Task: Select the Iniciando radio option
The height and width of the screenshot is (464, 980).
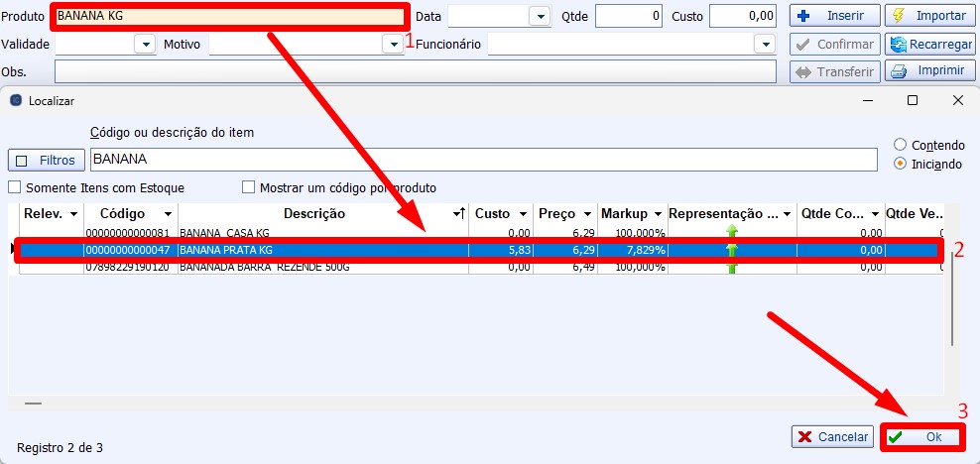Action: pyautogui.click(x=900, y=164)
